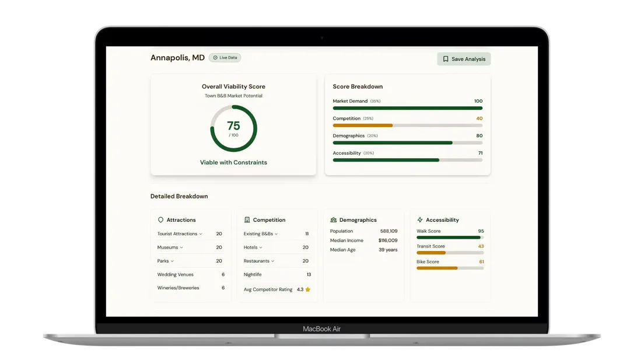
Task: Expand the Parks dropdown
Action: 172,261
